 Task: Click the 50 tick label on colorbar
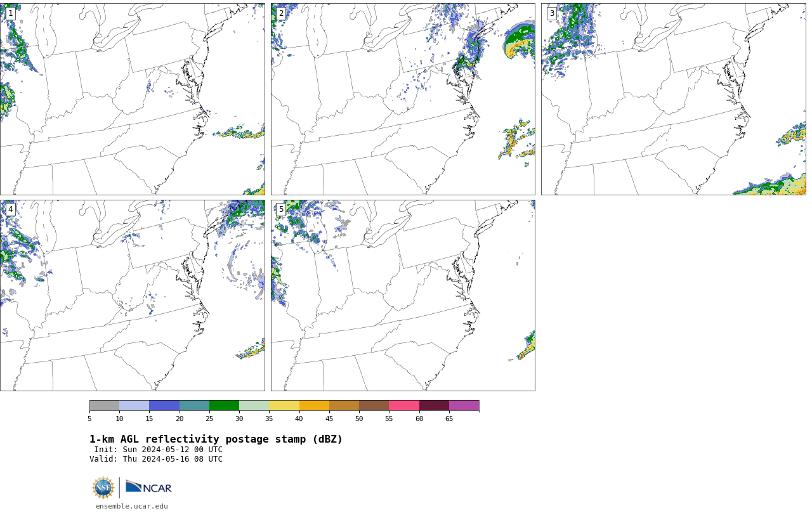pos(359,419)
